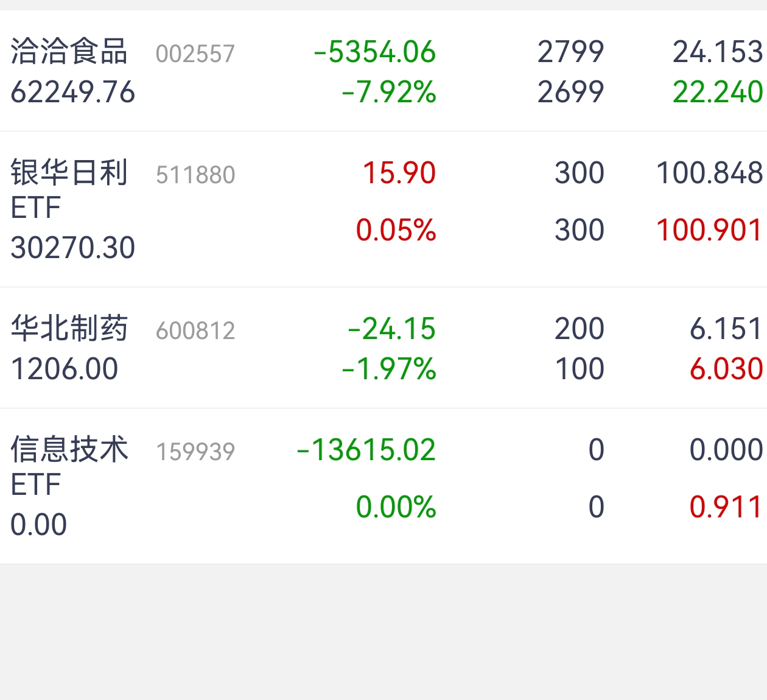Viewport: 767px width, 700px height.
Task: Open the 洽洽食品 stock name
Action: click(x=69, y=51)
